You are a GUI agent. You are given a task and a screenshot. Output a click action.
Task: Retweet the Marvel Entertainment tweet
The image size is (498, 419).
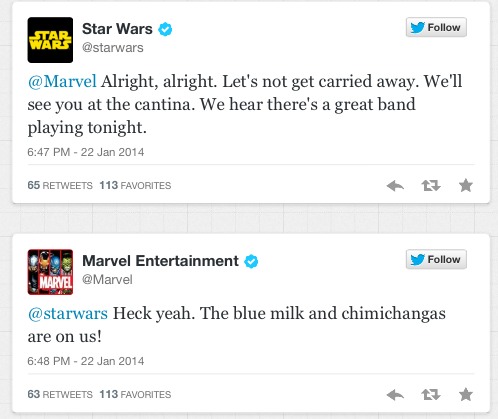pos(431,395)
